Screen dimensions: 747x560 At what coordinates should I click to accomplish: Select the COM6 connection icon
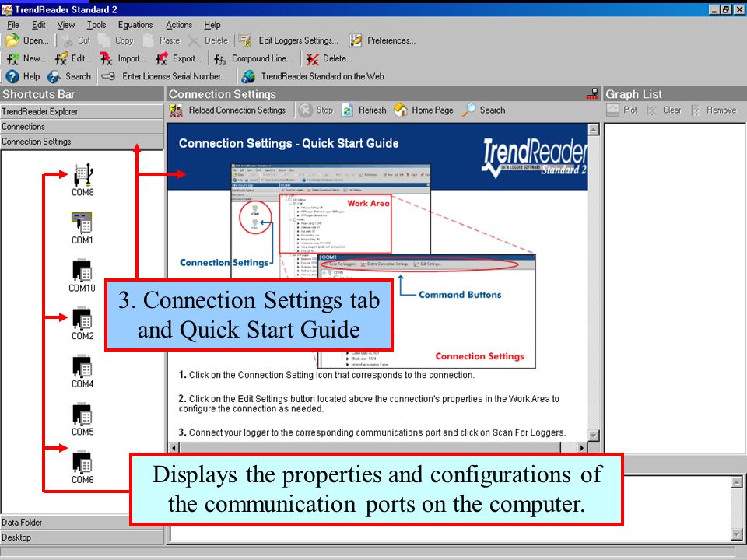pos(82,467)
